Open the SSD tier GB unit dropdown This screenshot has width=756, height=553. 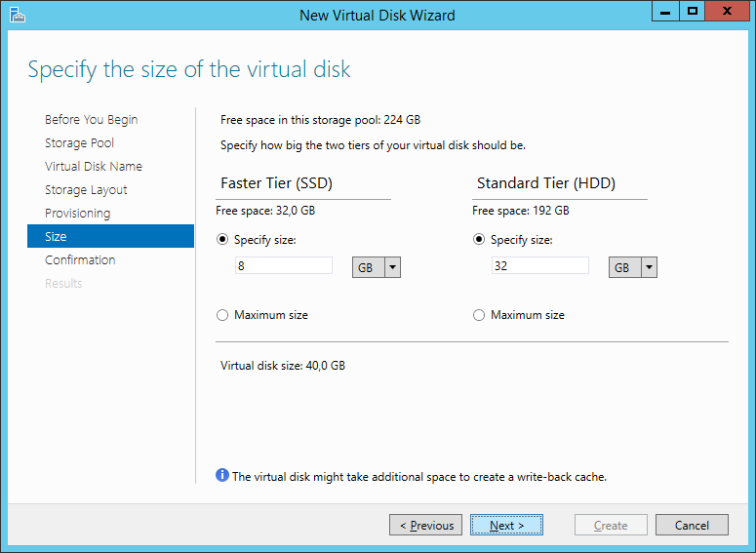(377, 267)
